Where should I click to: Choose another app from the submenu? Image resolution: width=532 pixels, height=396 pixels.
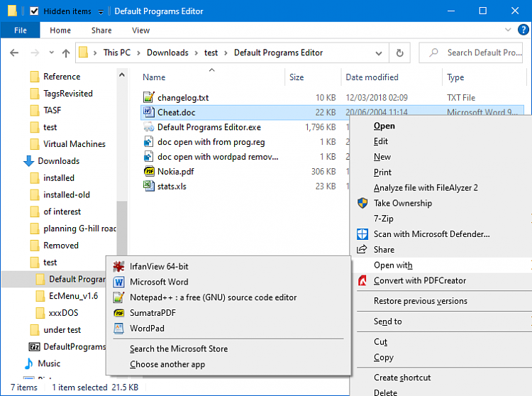(167, 365)
